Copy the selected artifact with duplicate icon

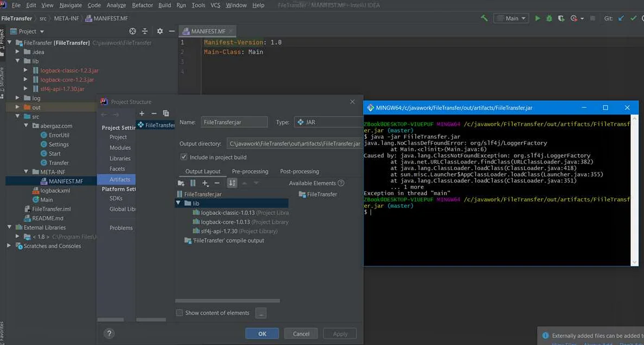tap(166, 113)
